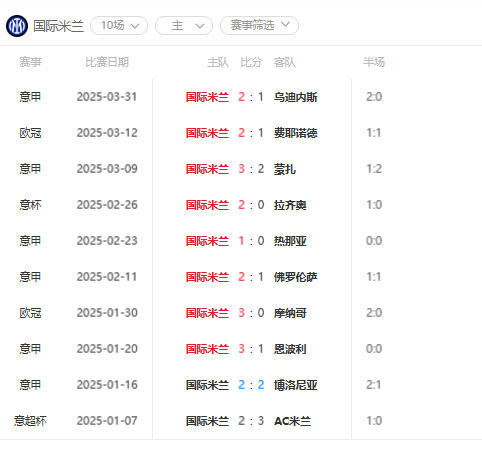Image resolution: width=482 pixels, height=455 pixels.
Task: Click the Inter Milan club logo
Action: pos(17,26)
